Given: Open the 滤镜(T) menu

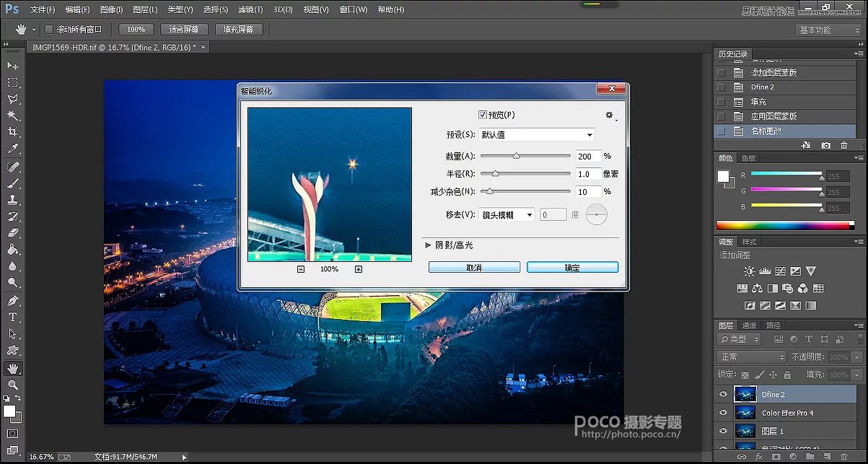Looking at the screenshot, I should coord(250,9).
